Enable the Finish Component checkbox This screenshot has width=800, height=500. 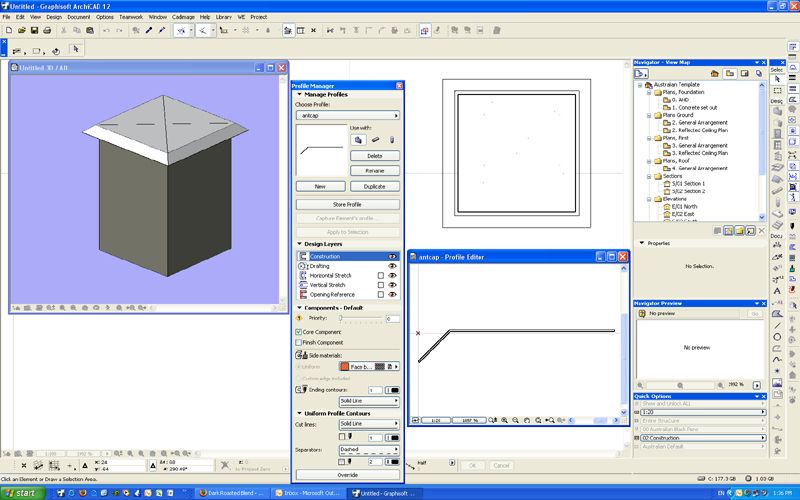coord(299,342)
